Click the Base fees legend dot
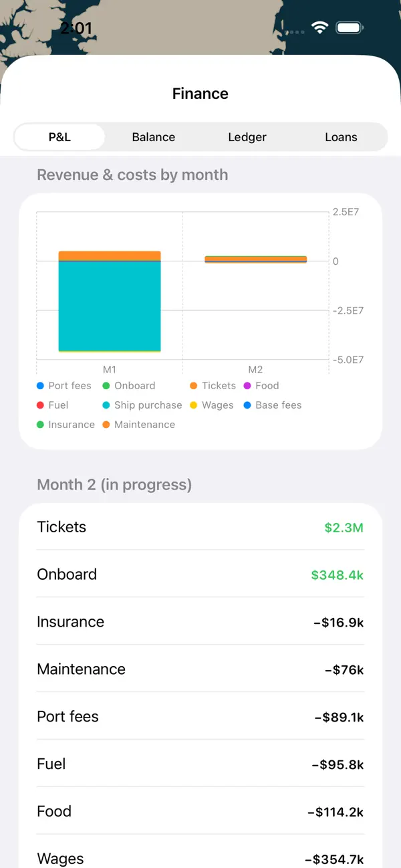This screenshot has width=401, height=868. 247,405
